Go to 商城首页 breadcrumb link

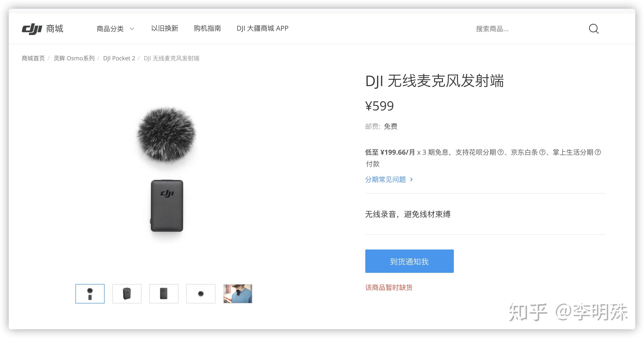click(33, 58)
